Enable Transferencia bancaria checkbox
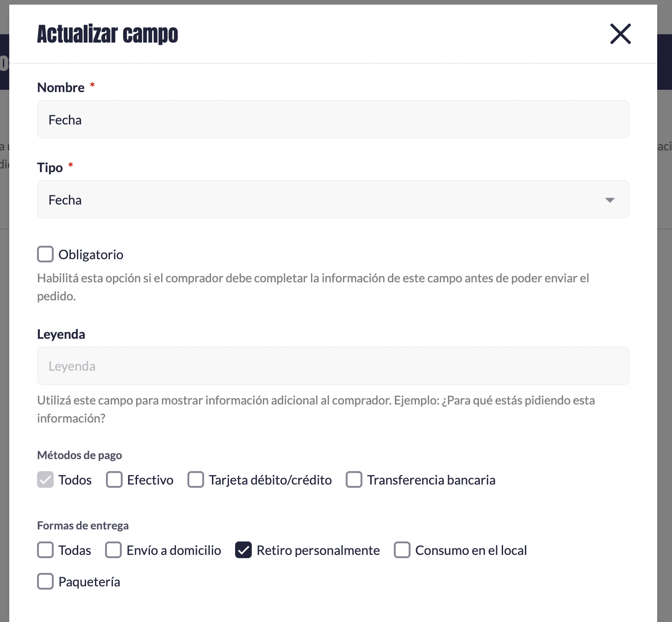 coord(354,479)
